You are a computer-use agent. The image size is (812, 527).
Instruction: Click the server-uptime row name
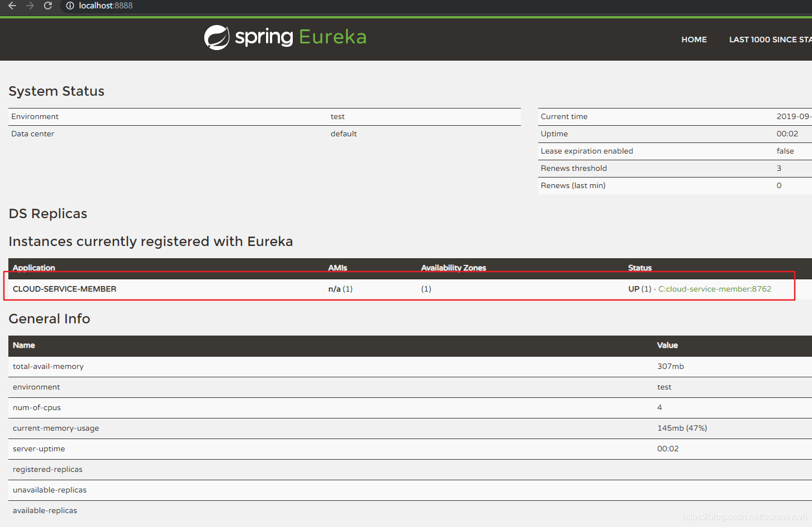point(39,449)
